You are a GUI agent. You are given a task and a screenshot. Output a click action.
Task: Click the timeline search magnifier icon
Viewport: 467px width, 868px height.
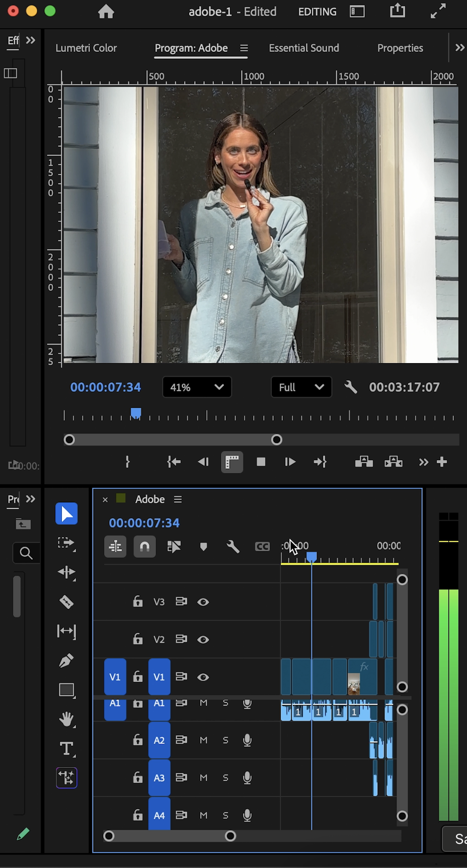pos(26,553)
